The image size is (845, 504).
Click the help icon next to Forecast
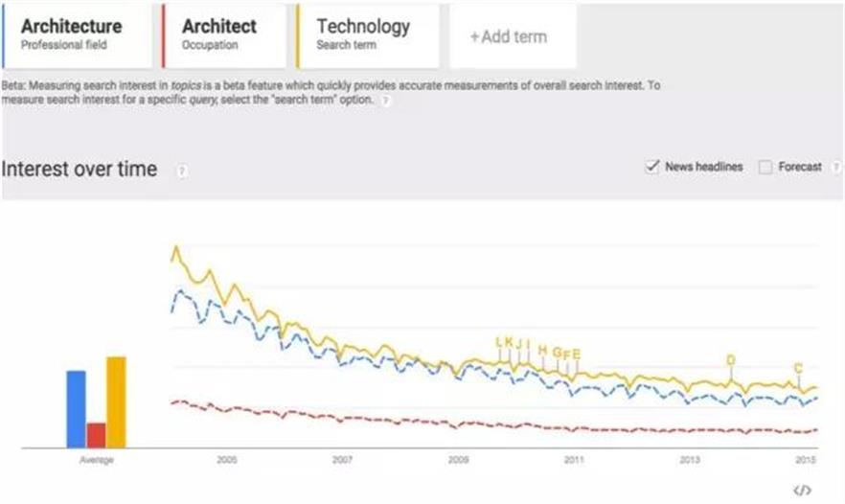pos(836,167)
